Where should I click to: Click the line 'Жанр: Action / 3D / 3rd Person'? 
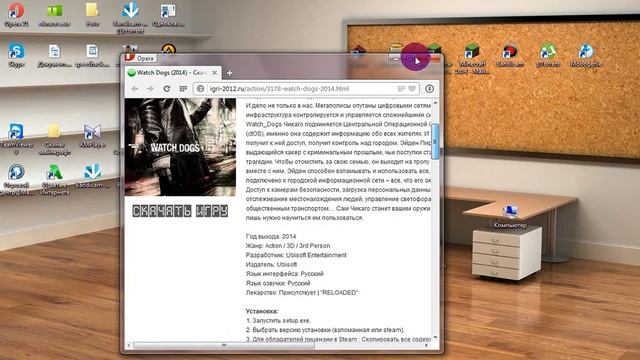click(288, 246)
